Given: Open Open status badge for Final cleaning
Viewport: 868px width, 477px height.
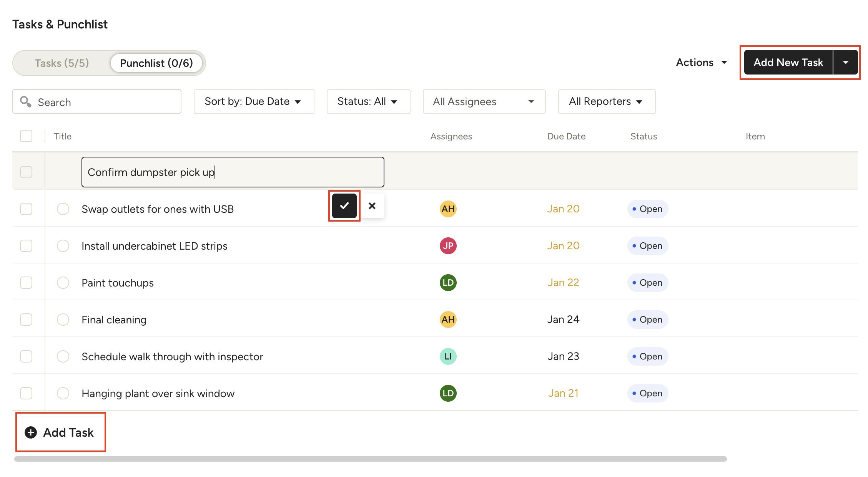Looking at the screenshot, I should coord(648,320).
